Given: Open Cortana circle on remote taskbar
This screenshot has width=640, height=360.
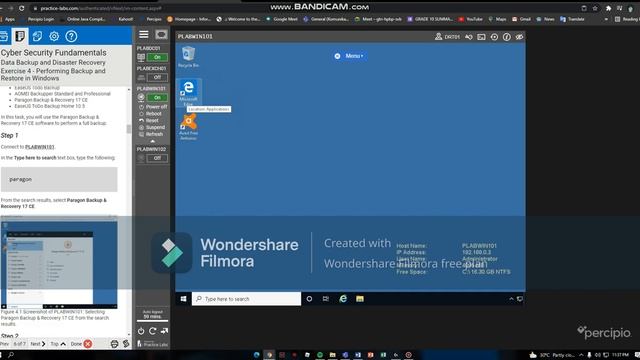Looking at the screenshot, I should (309, 299).
